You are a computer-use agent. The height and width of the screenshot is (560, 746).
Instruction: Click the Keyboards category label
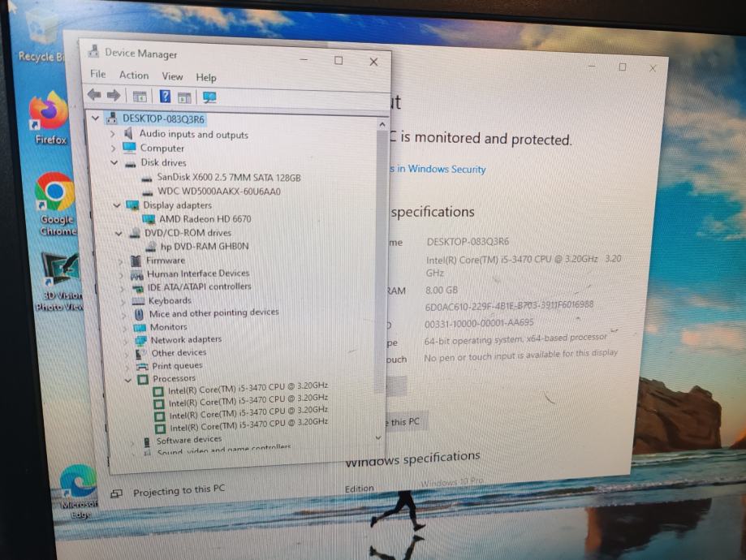click(170, 301)
